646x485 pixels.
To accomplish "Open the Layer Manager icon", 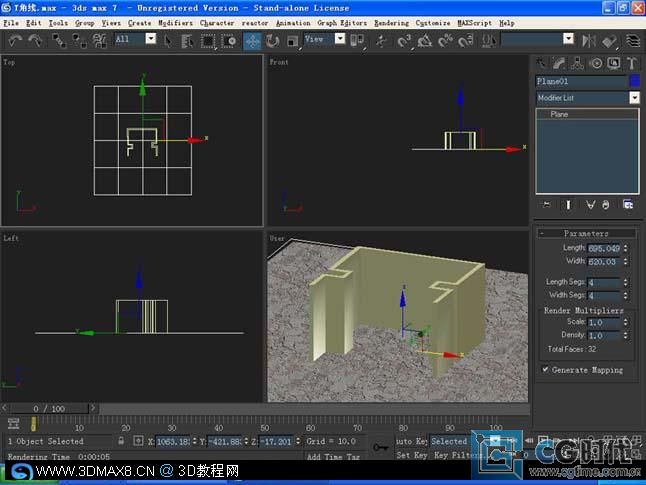I will pos(632,40).
